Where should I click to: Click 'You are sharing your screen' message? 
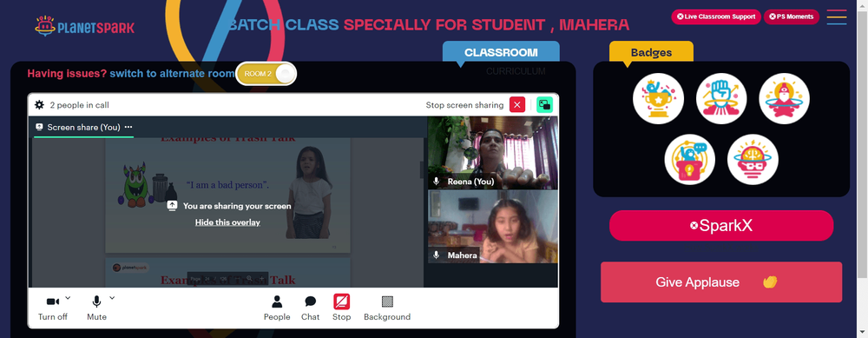tap(237, 206)
